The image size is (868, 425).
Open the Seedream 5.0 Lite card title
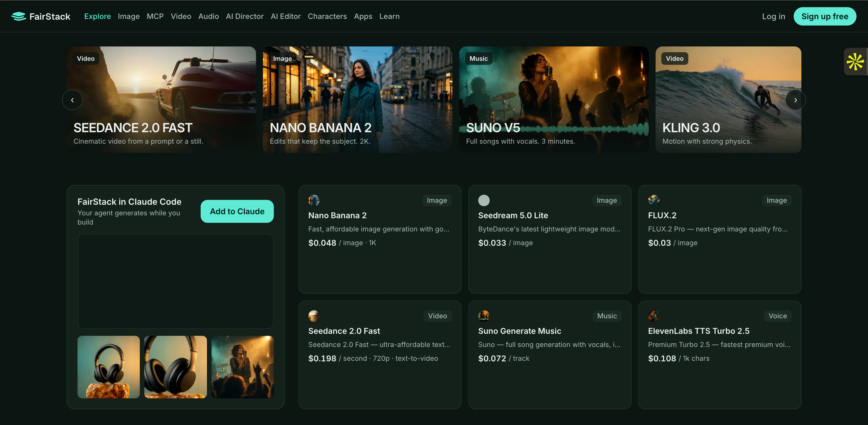pyautogui.click(x=513, y=215)
